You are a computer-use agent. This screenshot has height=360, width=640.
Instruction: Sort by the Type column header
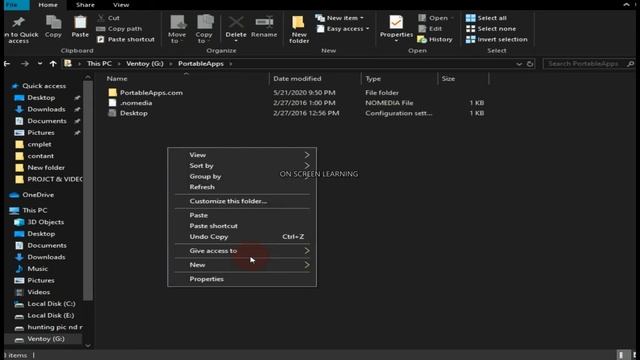(373, 78)
